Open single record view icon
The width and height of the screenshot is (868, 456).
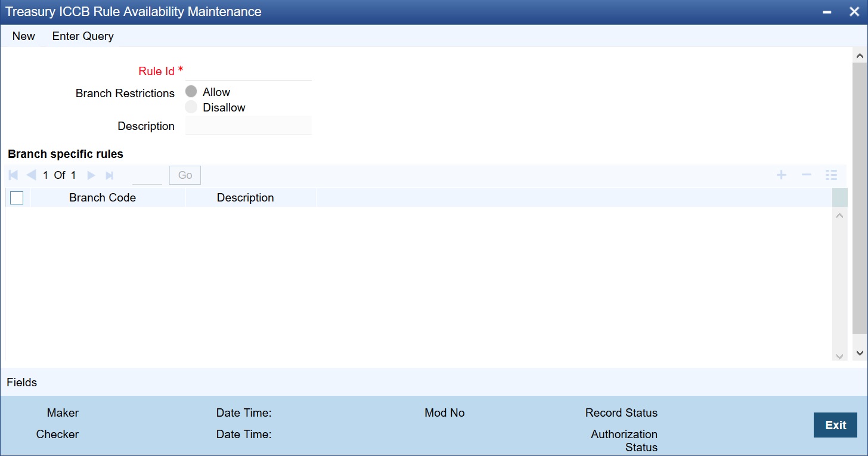831,175
